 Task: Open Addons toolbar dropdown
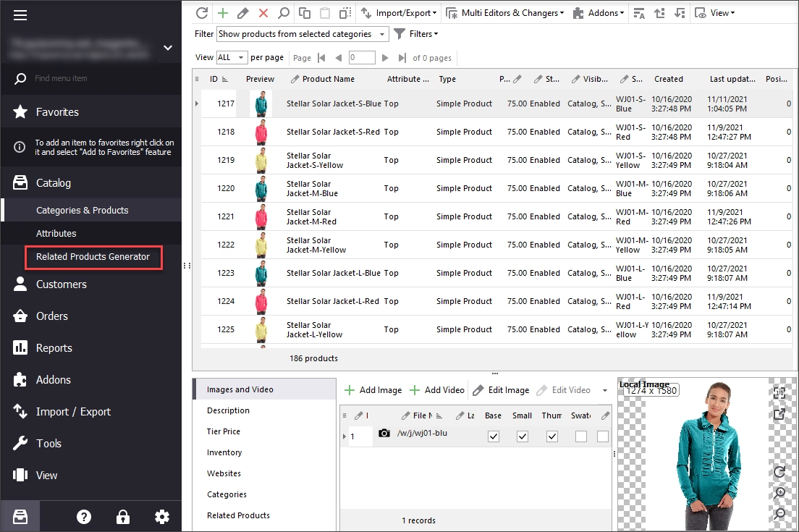599,13
